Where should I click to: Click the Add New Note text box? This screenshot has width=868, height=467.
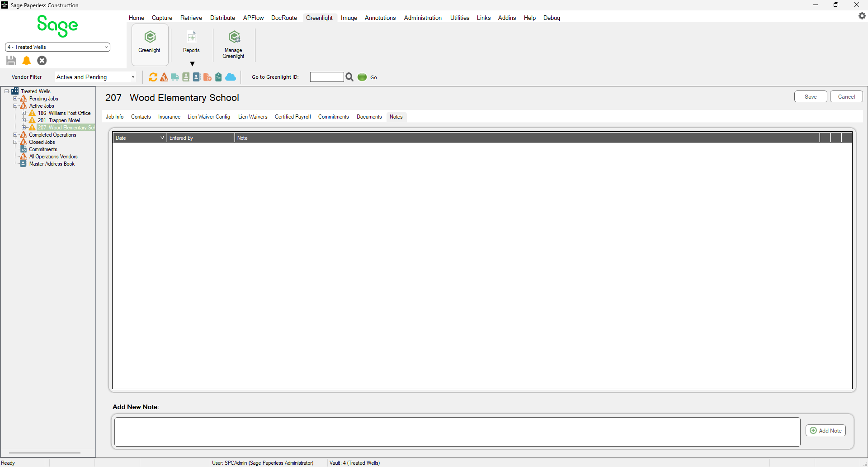pos(457,432)
